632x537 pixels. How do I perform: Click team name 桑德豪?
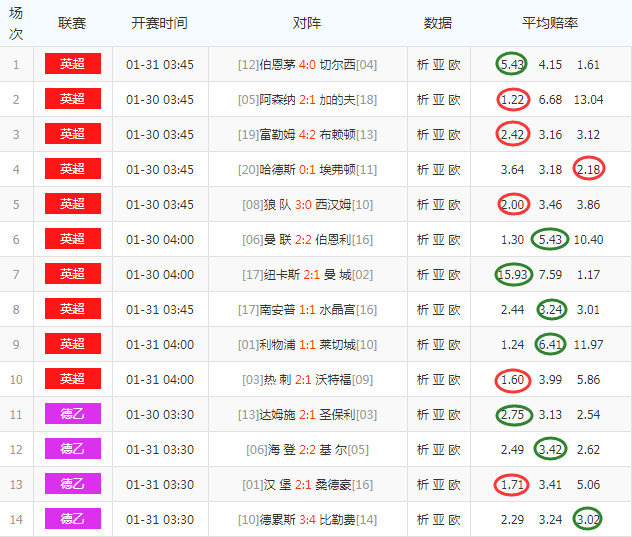333,485
